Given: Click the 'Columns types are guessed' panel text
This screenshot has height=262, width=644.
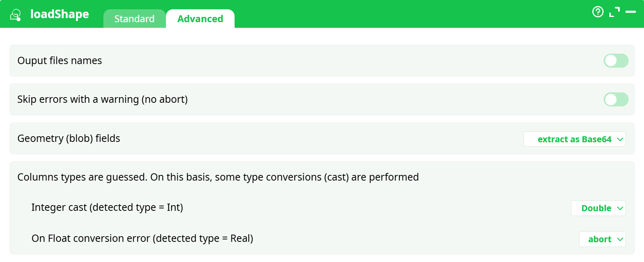Looking at the screenshot, I should pos(218,177).
